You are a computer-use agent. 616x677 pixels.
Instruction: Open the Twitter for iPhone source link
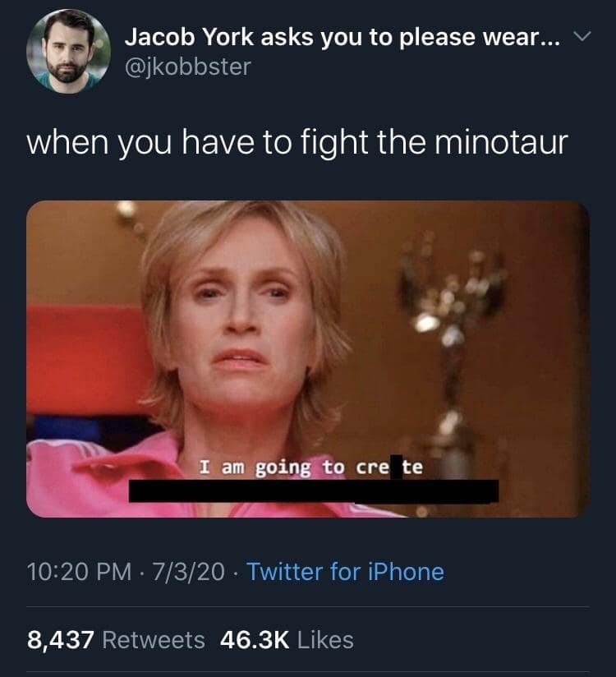coord(345,572)
